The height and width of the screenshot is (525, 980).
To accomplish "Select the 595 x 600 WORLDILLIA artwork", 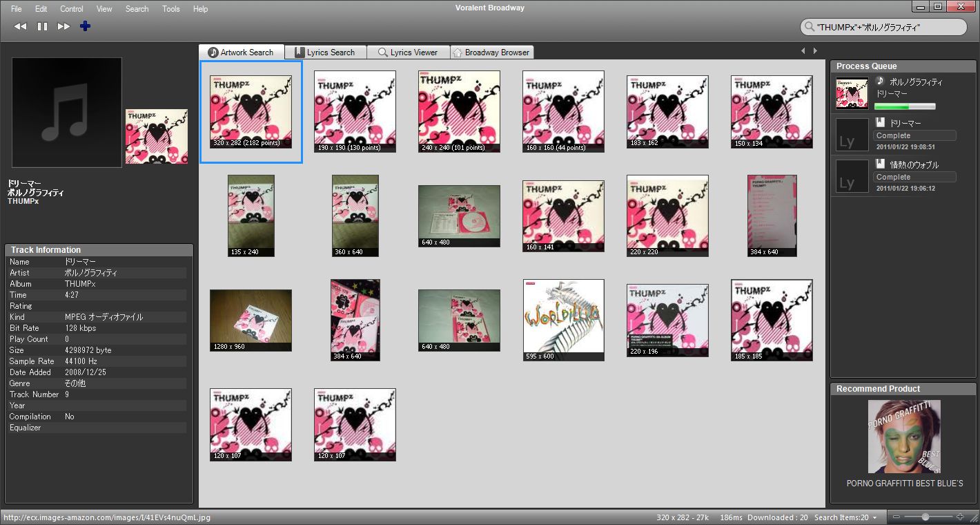I will (x=563, y=320).
